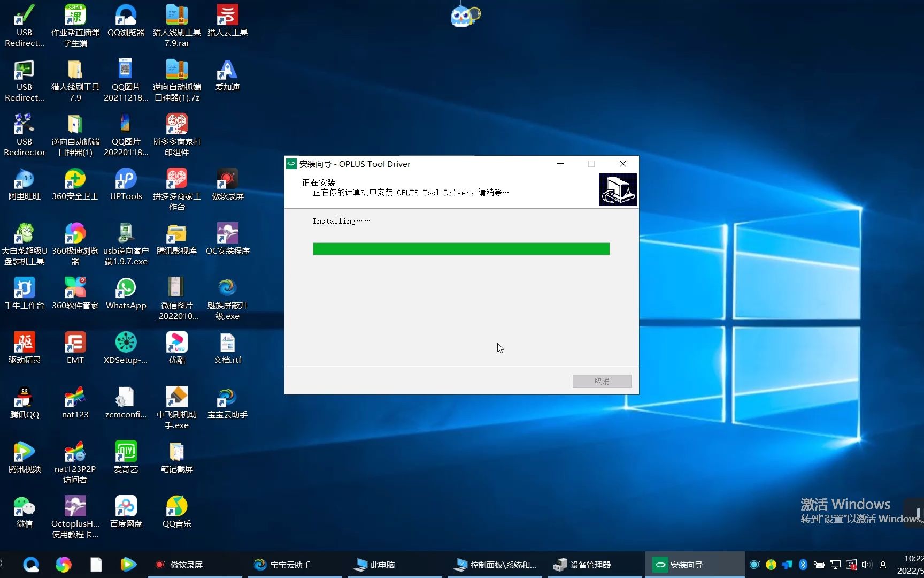Click the installer computer graphic in header
Viewport: 924px width, 578px height.
click(618, 189)
